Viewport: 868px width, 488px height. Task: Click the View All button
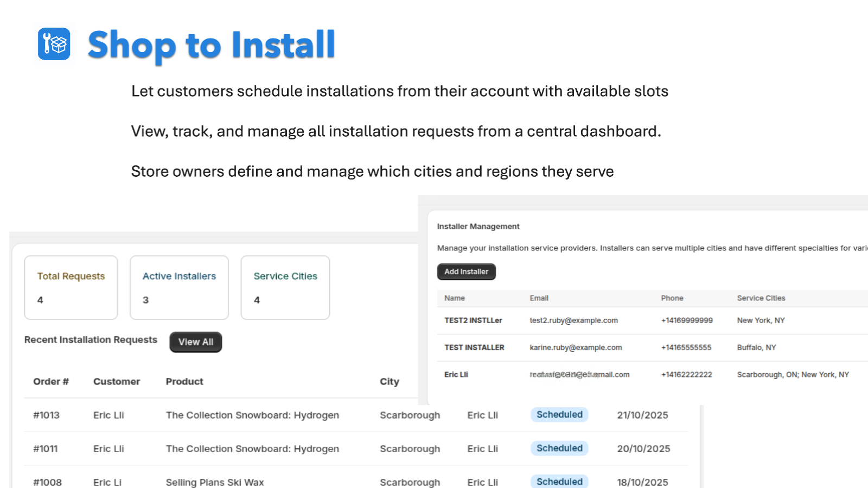pos(195,342)
